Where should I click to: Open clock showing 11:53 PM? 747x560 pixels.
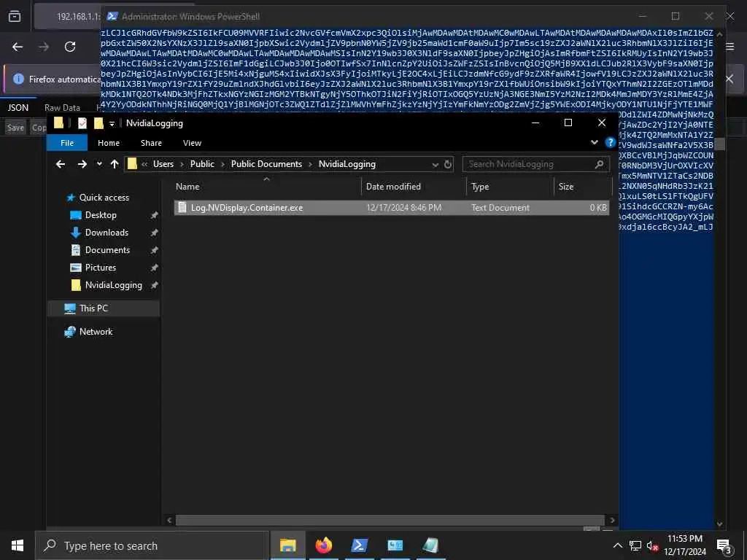click(684, 545)
